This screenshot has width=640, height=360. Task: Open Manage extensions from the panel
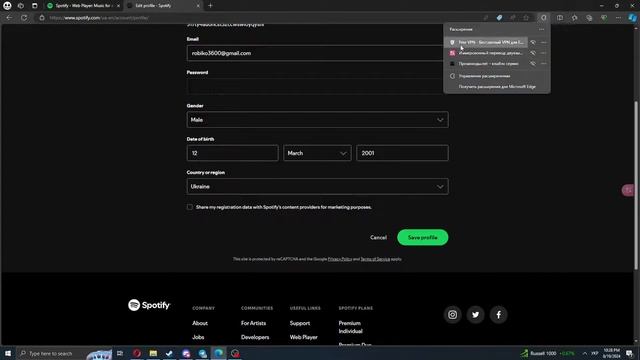tap(497, 76)
